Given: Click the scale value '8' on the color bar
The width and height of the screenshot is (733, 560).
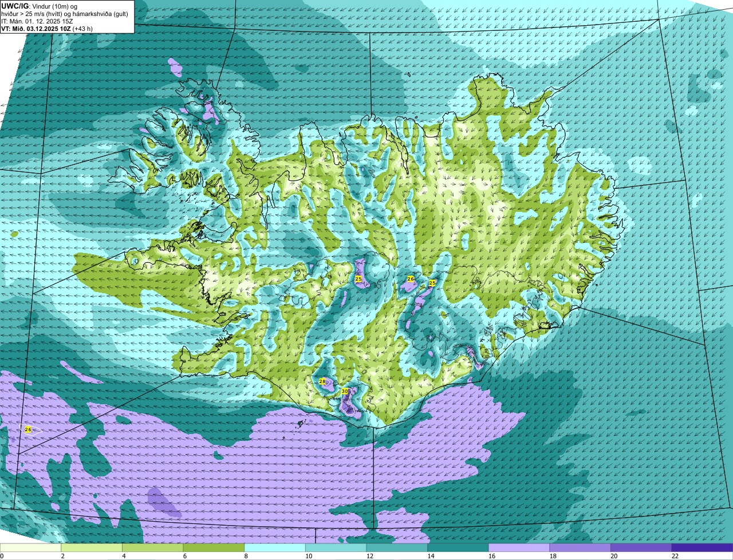Looking at the screenshot, I should [x=245, y=556].
